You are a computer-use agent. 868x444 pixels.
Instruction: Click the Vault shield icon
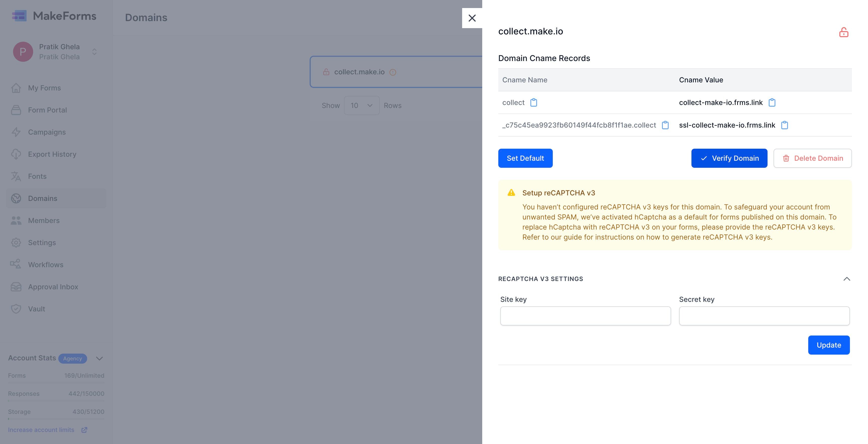[16, 309]
